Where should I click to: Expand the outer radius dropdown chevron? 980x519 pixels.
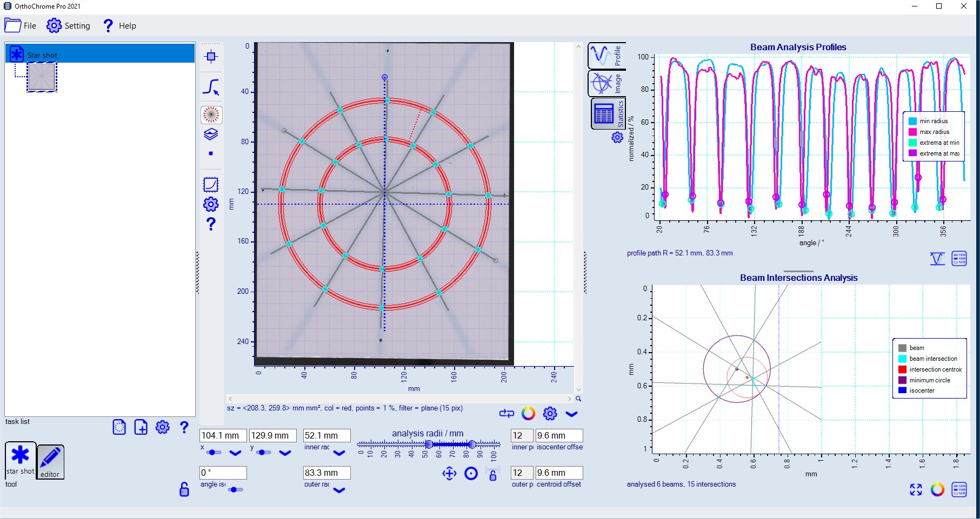pos(339,490)
